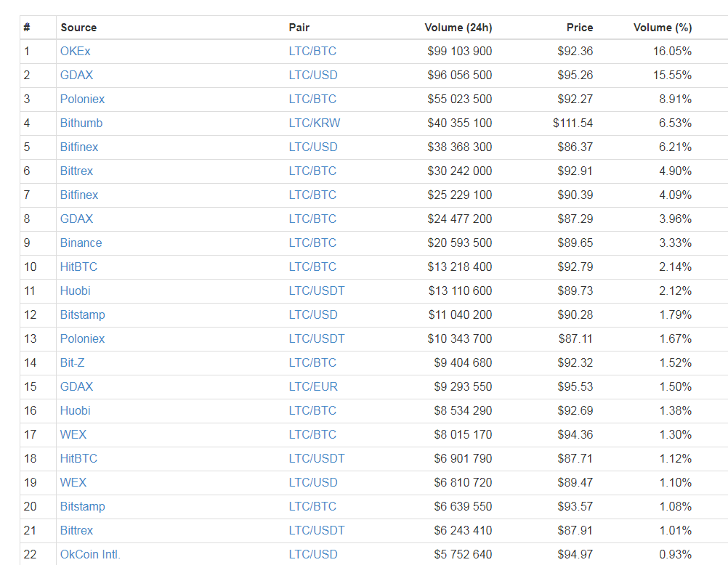Screen dimensions: 728x565
Task: Open Poloniex link in row 13
Action: (83, 338)
